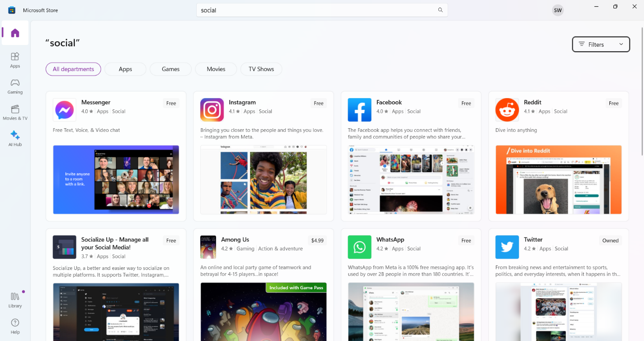Click the Messenger app icon

(64, 110)
